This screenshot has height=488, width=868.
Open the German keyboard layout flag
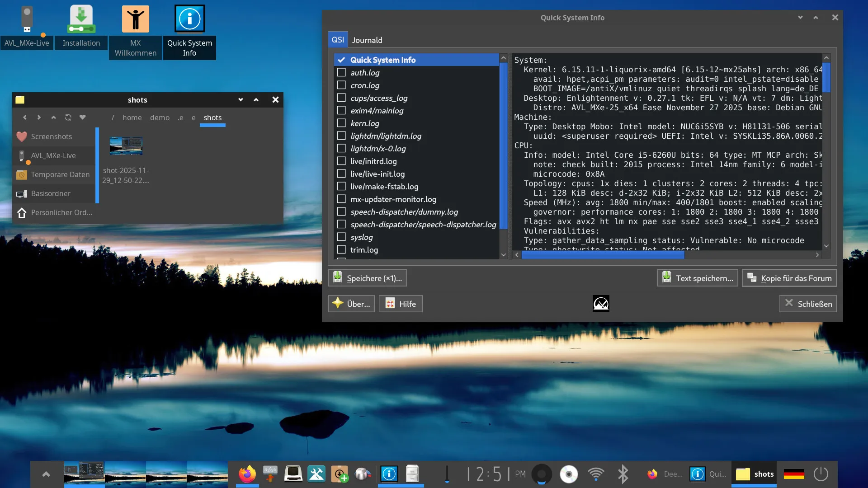794,474
